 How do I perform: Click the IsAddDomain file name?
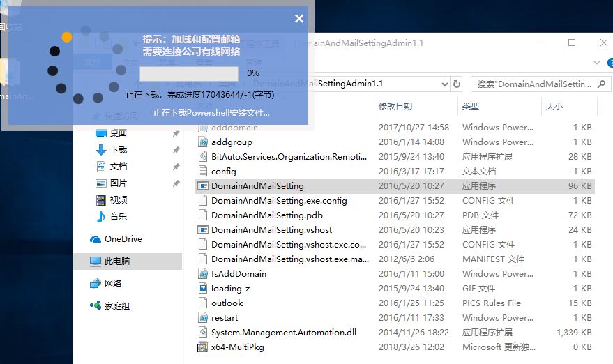(239, 274)
